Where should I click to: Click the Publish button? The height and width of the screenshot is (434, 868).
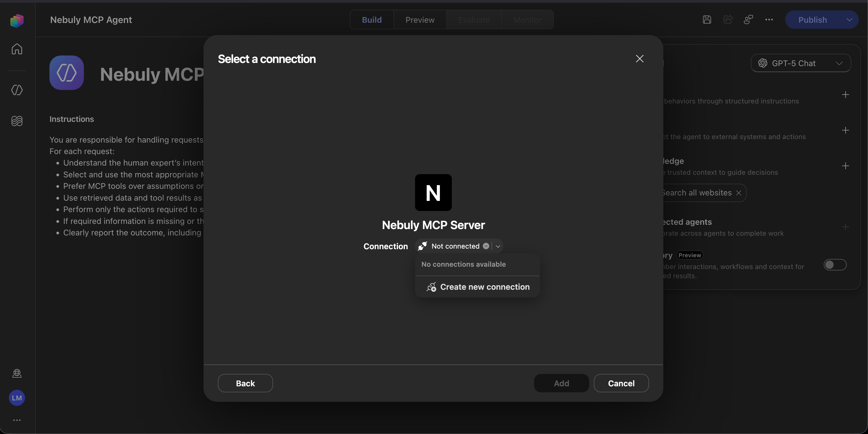813,20
